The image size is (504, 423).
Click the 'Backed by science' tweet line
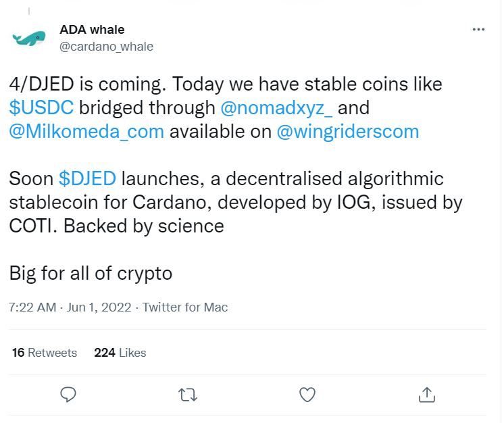[144, 226]
